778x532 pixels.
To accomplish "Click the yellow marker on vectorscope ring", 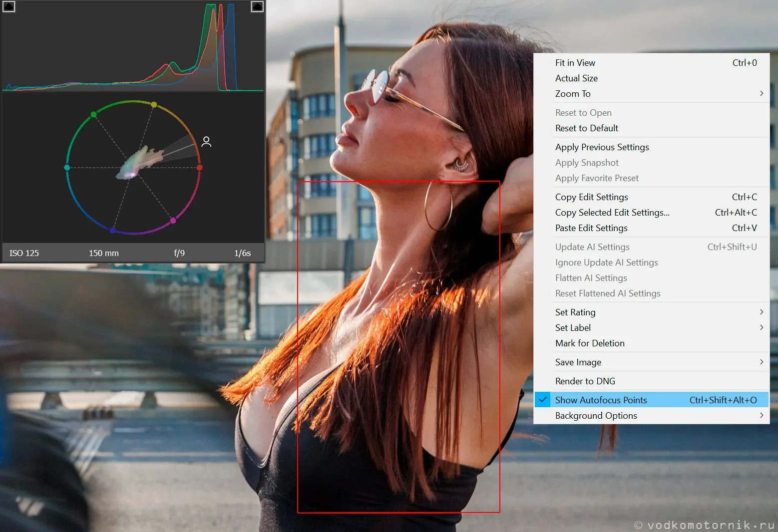I will (154, 105).
